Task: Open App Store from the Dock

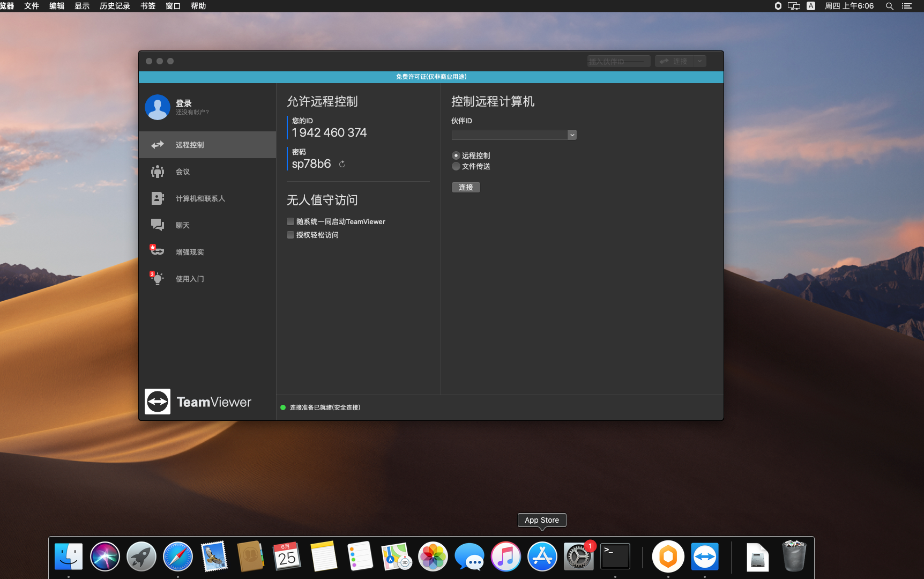Action: click(542, 556)
